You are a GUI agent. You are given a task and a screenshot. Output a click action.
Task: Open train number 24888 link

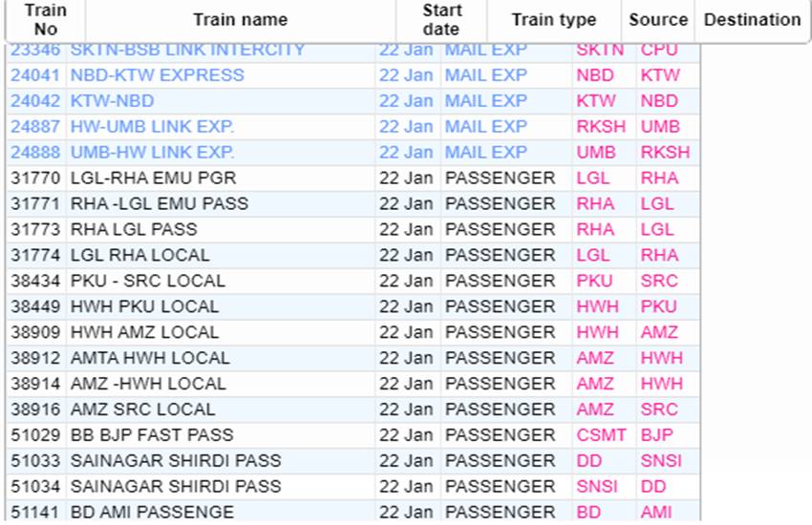(35, 153)
